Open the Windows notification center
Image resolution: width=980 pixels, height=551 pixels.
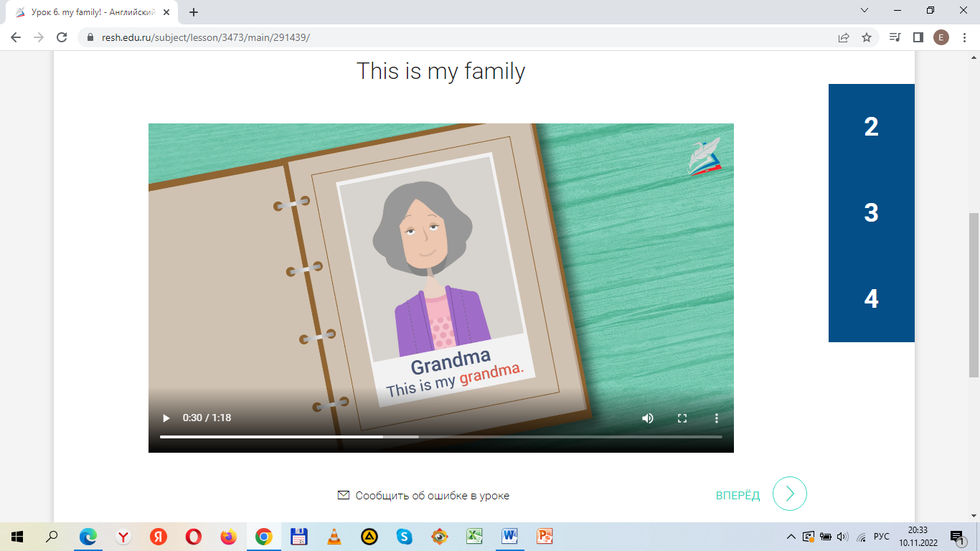pyautogui.click(x=956, y=537)
